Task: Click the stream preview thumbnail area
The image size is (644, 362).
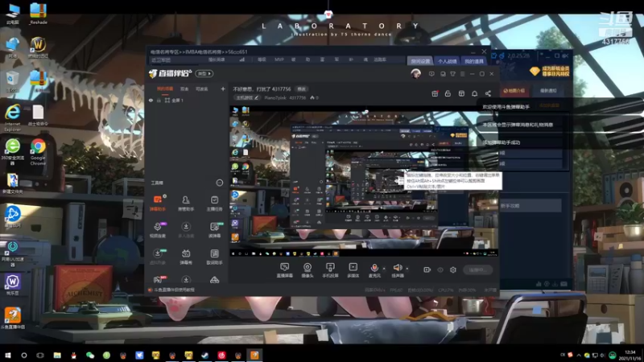Action: [364, 182]
